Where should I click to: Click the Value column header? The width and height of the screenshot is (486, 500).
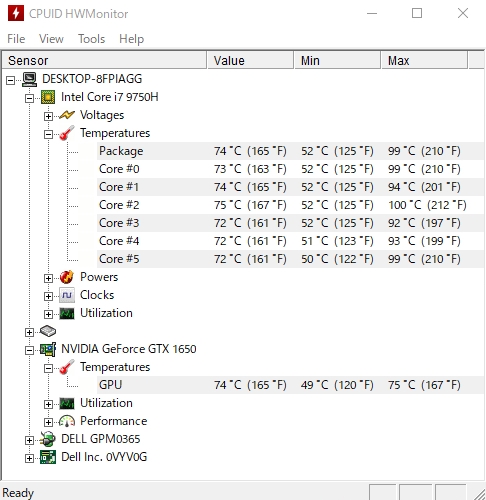point(250,61)
